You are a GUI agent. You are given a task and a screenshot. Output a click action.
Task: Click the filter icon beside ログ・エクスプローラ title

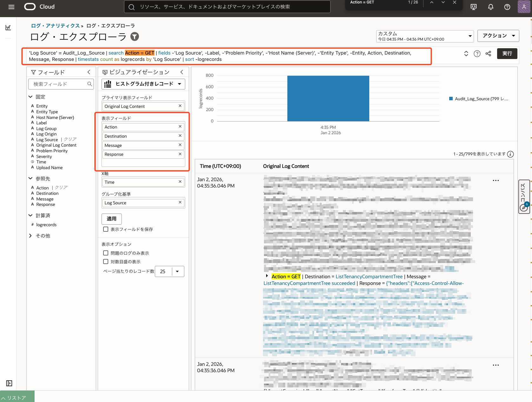(135, 37)
